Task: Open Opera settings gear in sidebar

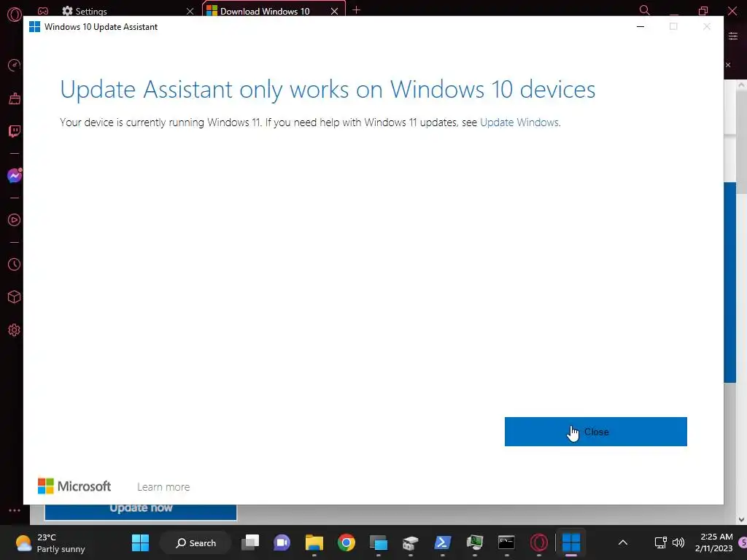Action: pos(15,330)
